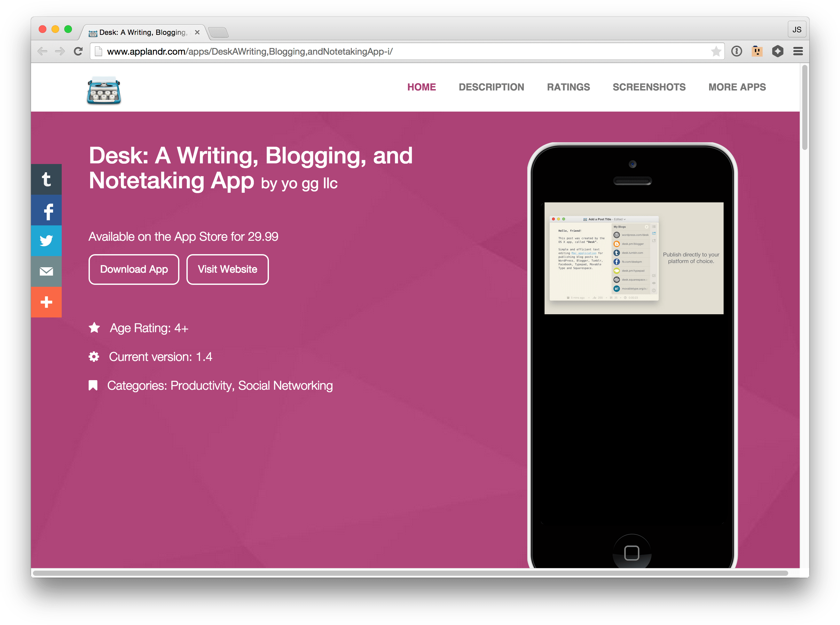Share the app on Tumblr
The image size is (840, 625).
(x=46, y=179)
